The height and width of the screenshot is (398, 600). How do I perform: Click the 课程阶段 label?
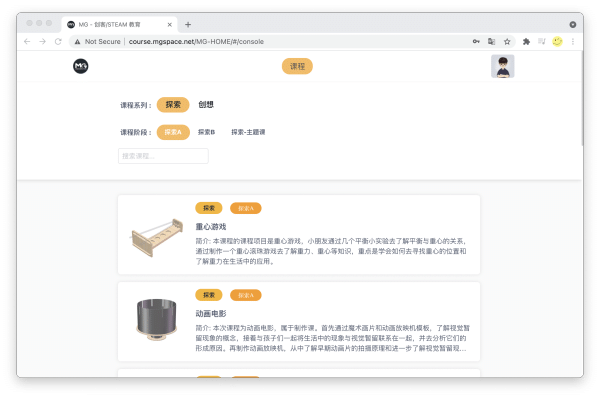136,132
